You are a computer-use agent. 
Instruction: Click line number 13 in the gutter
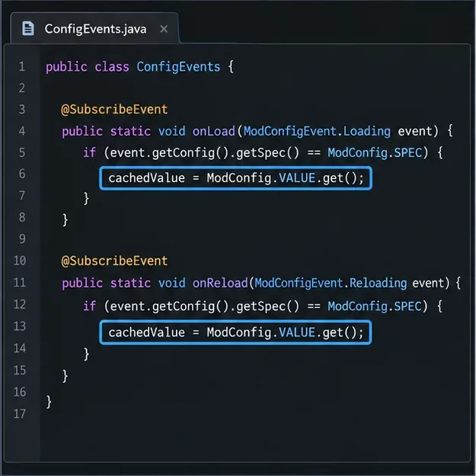20,326
